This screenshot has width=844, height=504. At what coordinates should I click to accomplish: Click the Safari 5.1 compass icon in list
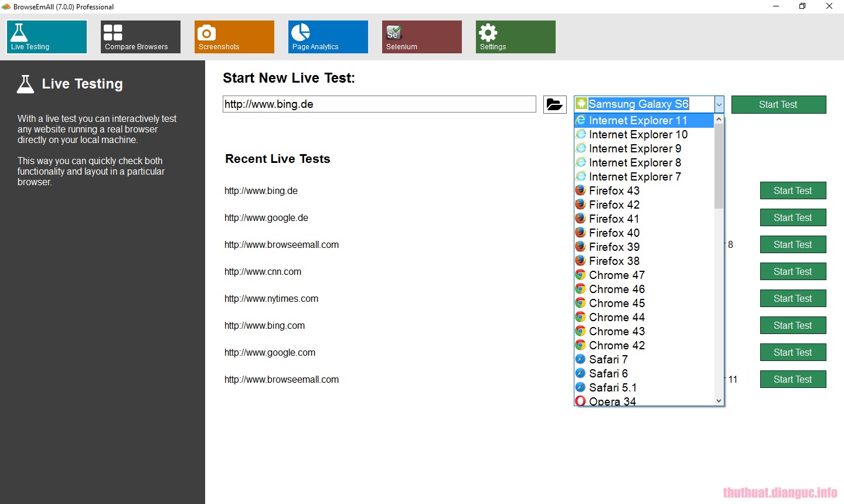click(581, 387)
